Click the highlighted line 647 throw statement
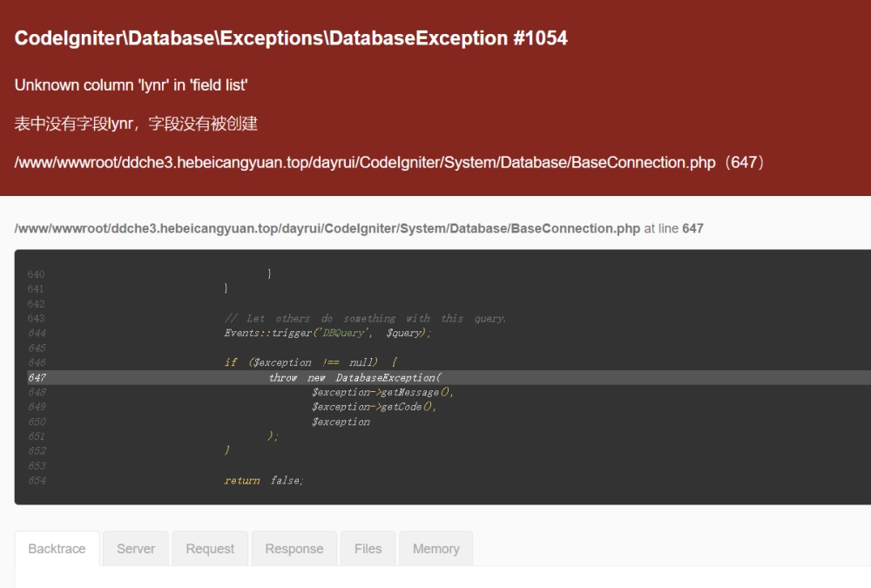 [x=355, y=378]
